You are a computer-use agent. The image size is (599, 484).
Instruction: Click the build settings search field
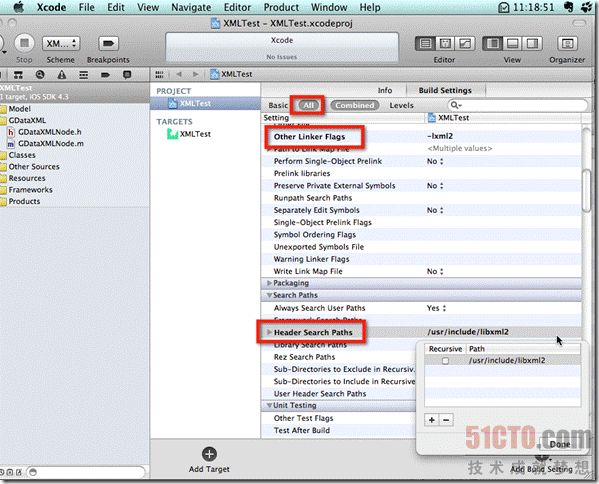[517, 105]
